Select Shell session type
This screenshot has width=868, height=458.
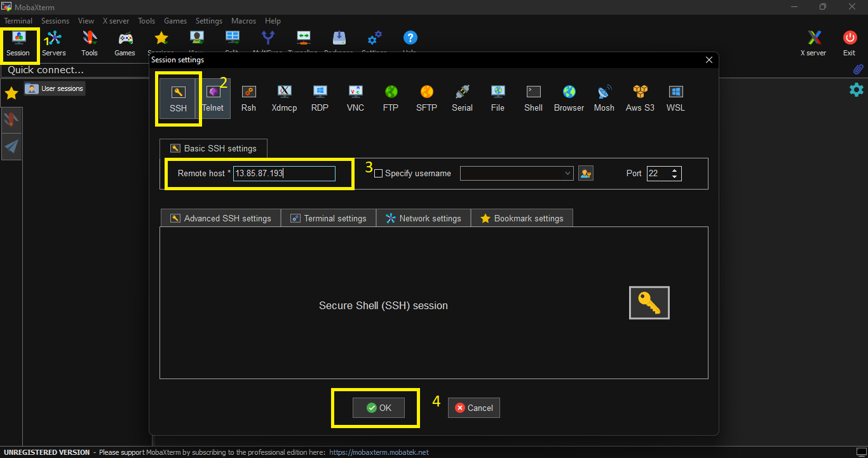click(x=533, y=99)
